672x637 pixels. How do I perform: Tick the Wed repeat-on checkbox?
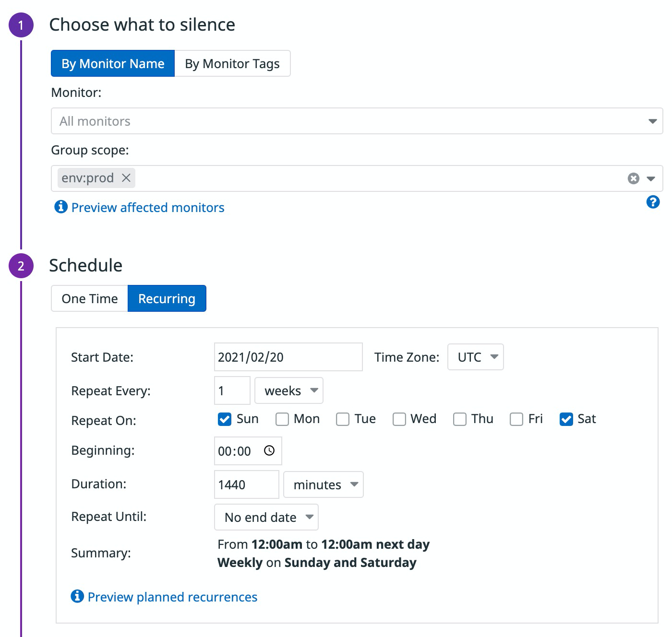click(x=399, y=419)
